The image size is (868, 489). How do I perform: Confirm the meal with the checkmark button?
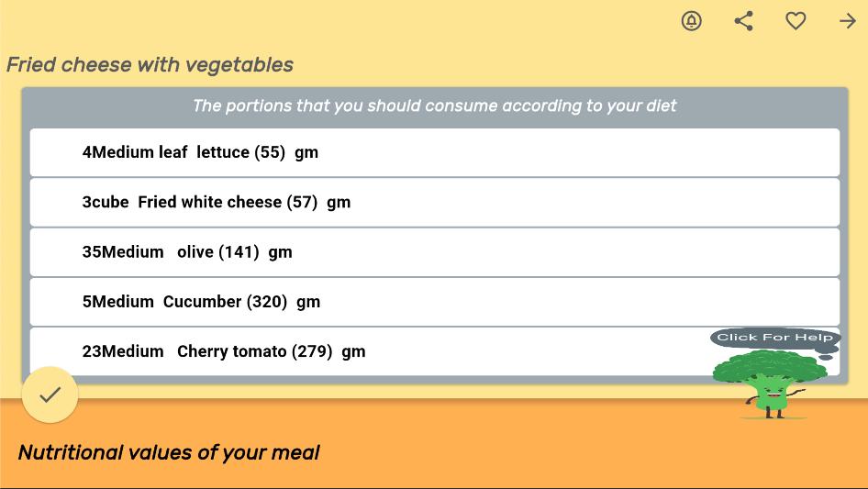tap(50, 395)
